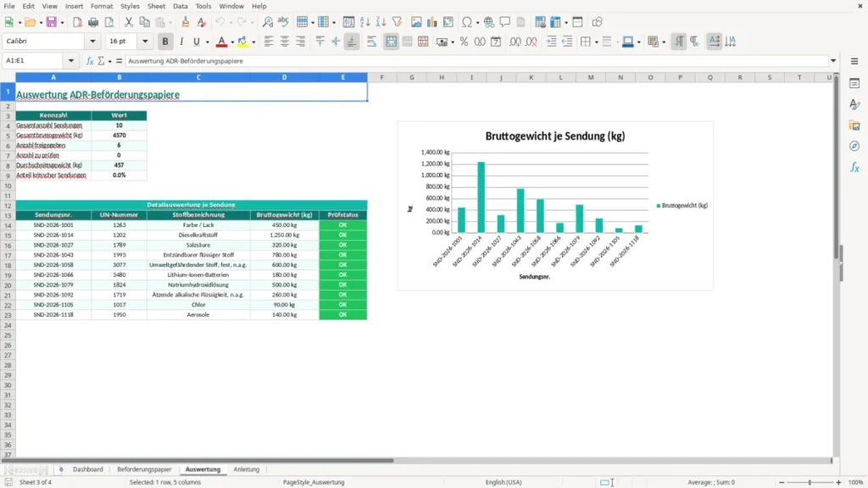Click the zoom out minus button

[x=782, y=482]
